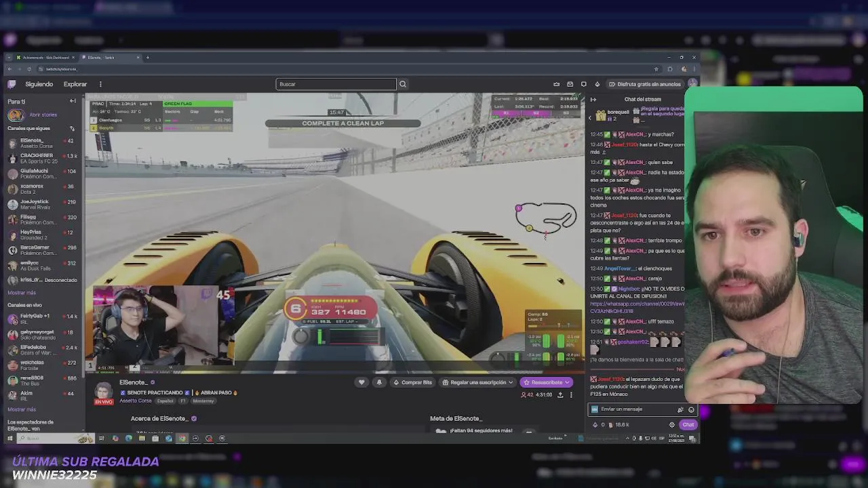
Task: Open the Twitch home logo
Action: (12, 84)
